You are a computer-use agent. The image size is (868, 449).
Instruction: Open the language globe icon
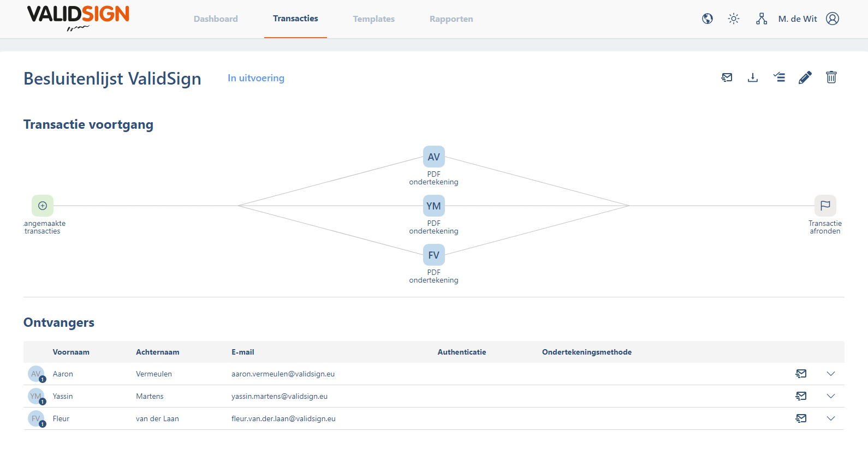[x=708, y=19]
